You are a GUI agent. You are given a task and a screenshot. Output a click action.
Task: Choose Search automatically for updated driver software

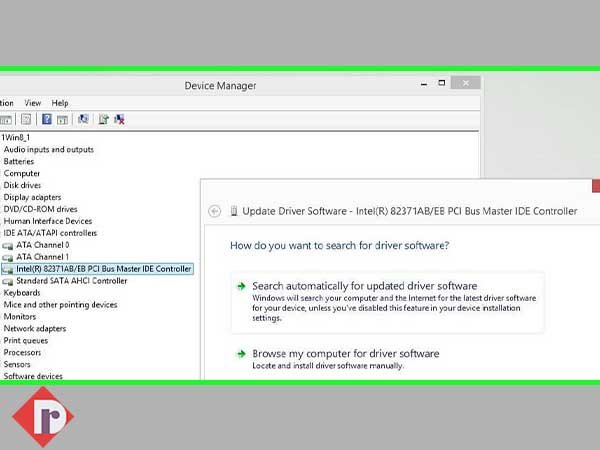(387, 302)
